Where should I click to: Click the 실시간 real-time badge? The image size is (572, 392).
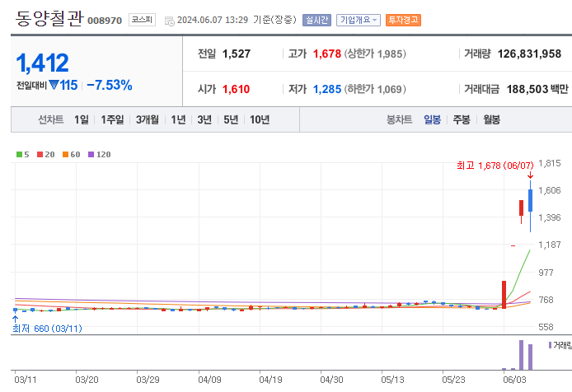tap(316, 20)
